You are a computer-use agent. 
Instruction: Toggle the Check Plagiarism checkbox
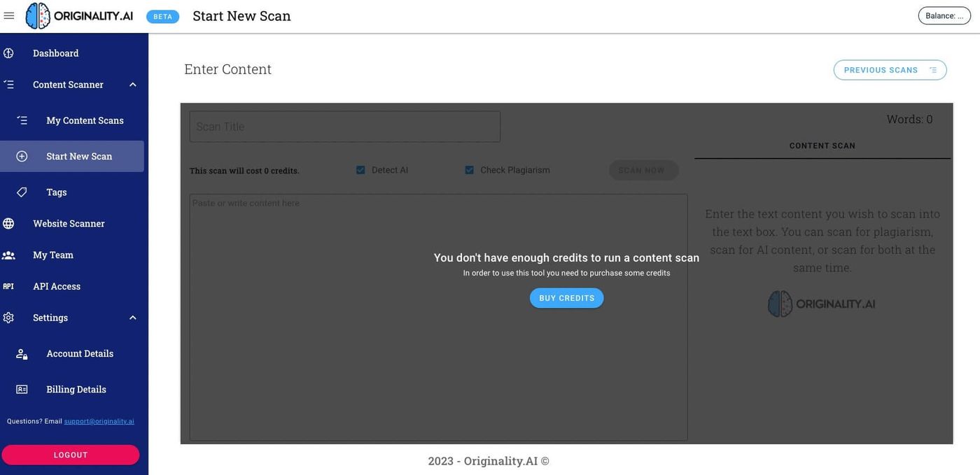coord(469,170)
